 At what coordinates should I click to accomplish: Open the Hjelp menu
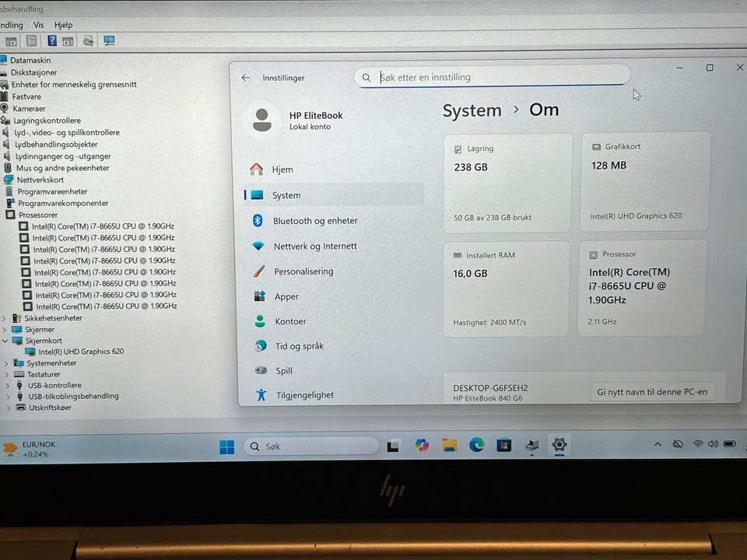point(63,25)
